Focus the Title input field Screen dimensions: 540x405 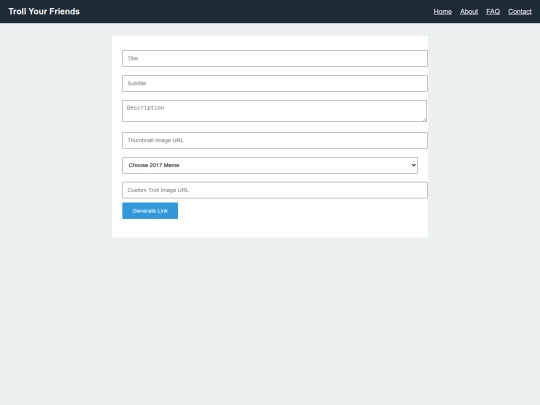pyautogui.click(x=275, y=59)
